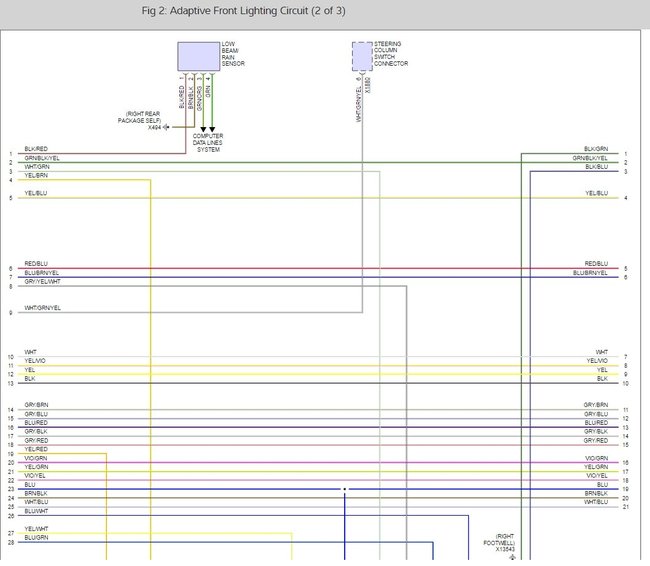Click the X13543 connector label
The image size is (650, 566).
pos(505,549)
